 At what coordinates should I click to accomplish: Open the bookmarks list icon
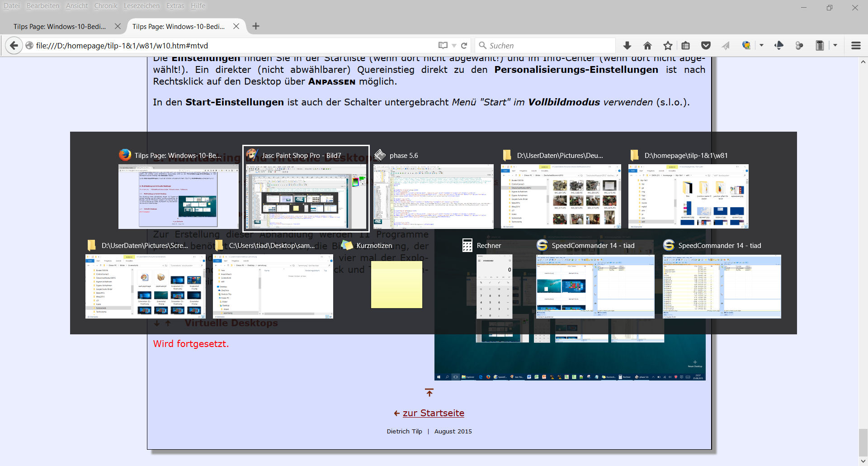[686, 45]
